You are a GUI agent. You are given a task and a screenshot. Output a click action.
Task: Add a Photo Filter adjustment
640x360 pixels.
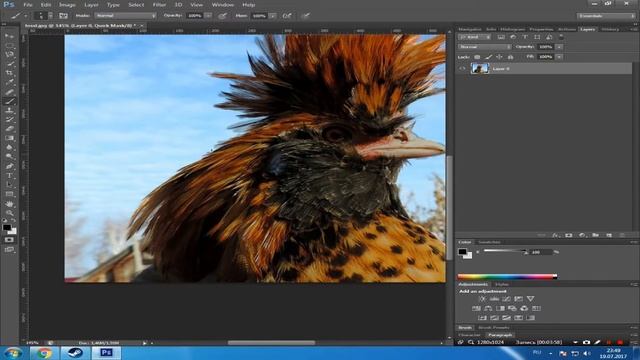click(512, 308)
